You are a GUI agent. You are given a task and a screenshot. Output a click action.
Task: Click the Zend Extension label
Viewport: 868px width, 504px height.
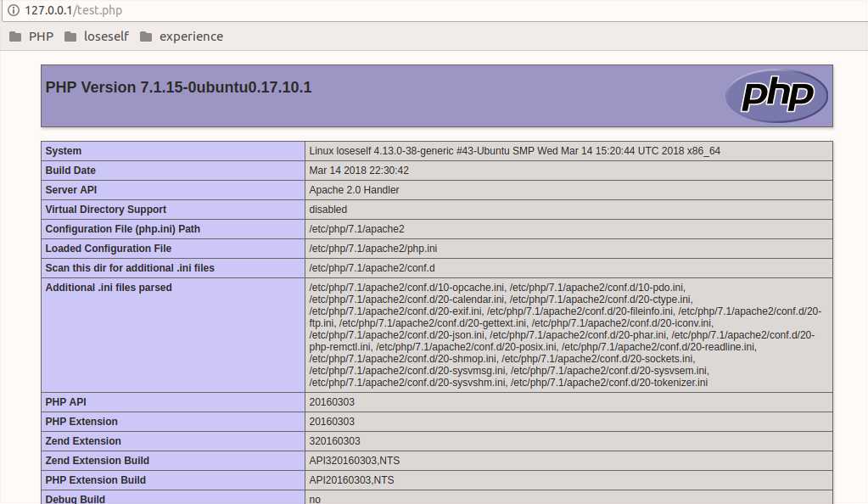point(83,441)
